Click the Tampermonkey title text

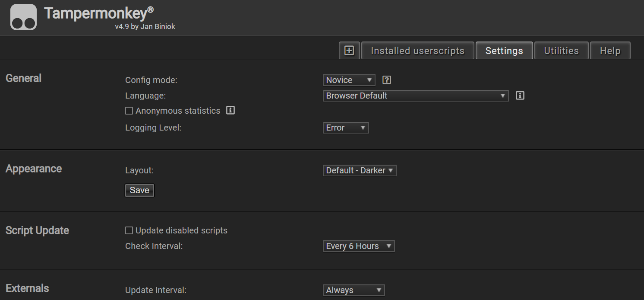click(x=99, y=13)
